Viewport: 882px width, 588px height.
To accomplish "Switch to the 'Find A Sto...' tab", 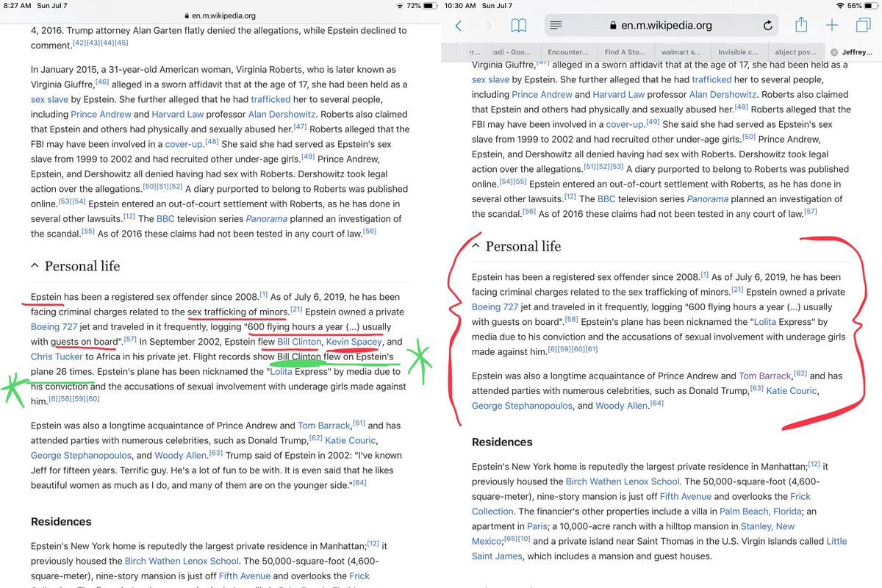I will [625, 52].
